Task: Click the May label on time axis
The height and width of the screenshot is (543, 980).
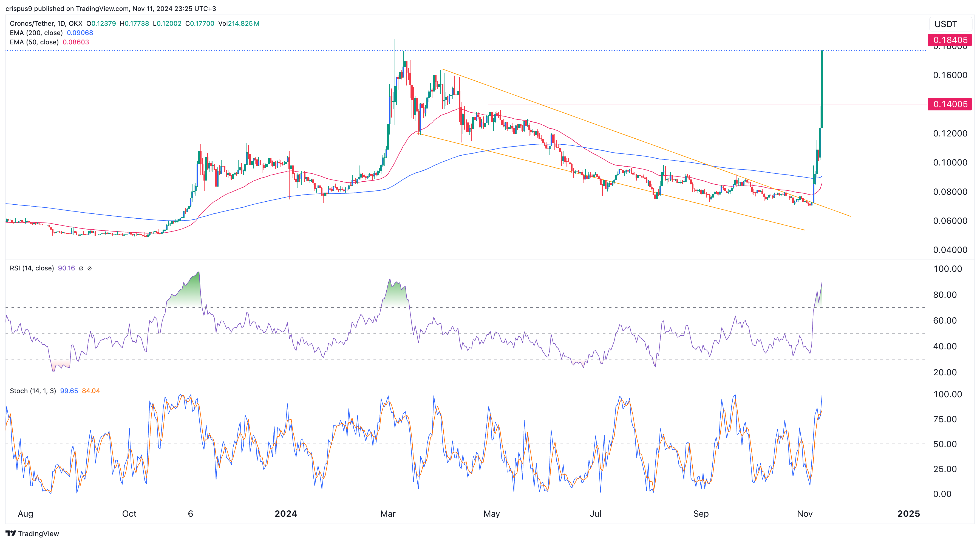Action: 492,514
